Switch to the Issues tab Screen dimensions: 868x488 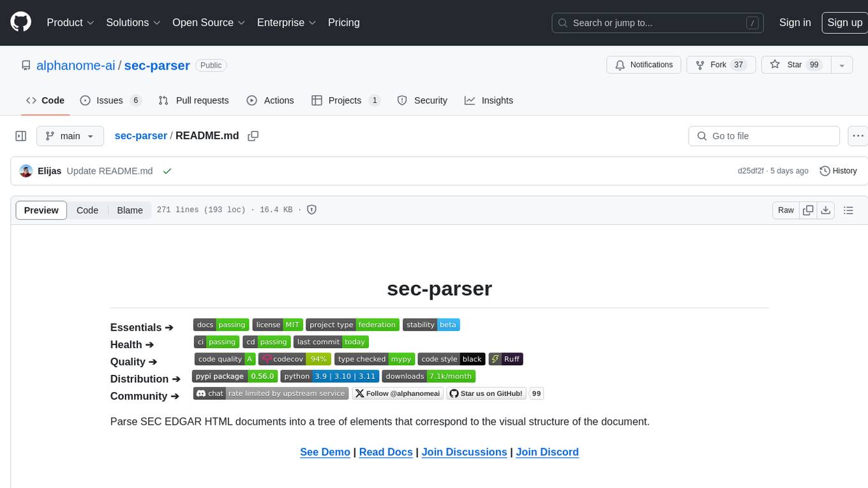tap(110, 100)
